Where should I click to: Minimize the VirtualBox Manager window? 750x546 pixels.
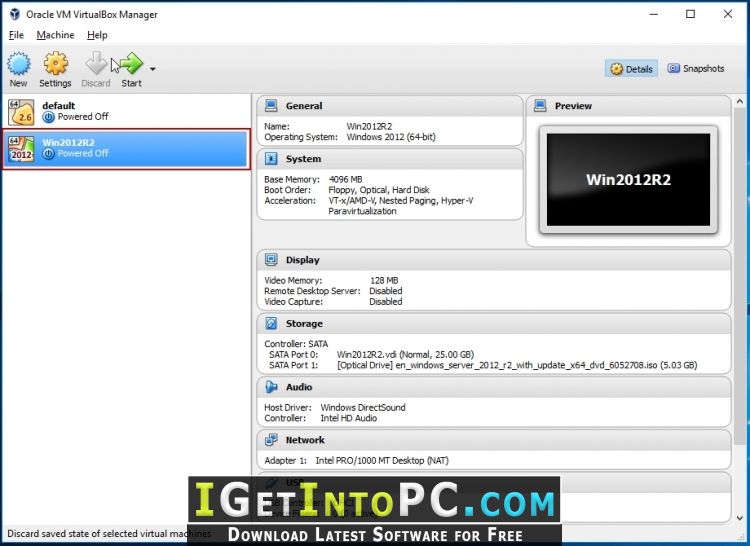[x=654, y=14]
